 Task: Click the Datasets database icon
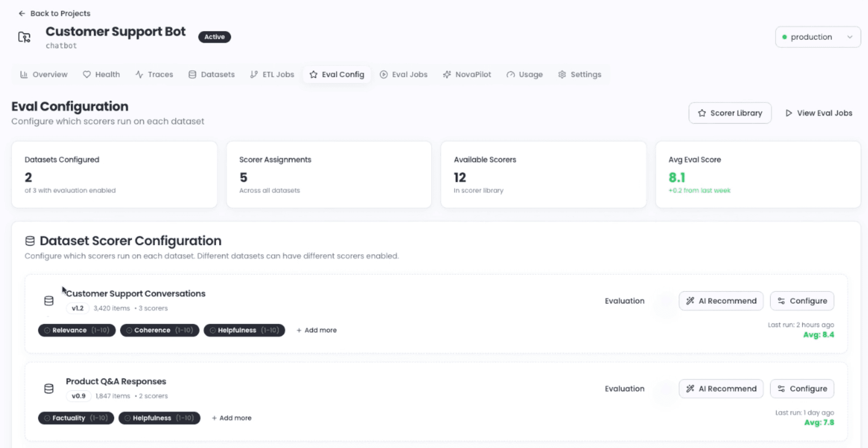tap(192, 74)
